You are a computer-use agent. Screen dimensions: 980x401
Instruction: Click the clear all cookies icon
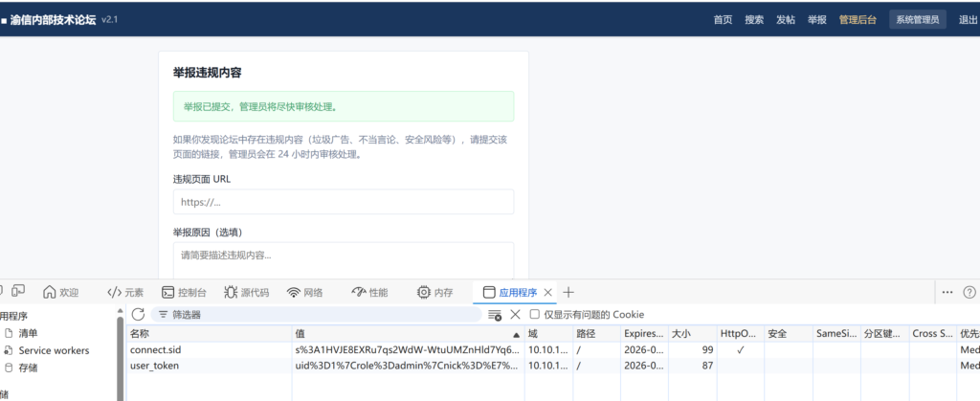click(495, 315)
